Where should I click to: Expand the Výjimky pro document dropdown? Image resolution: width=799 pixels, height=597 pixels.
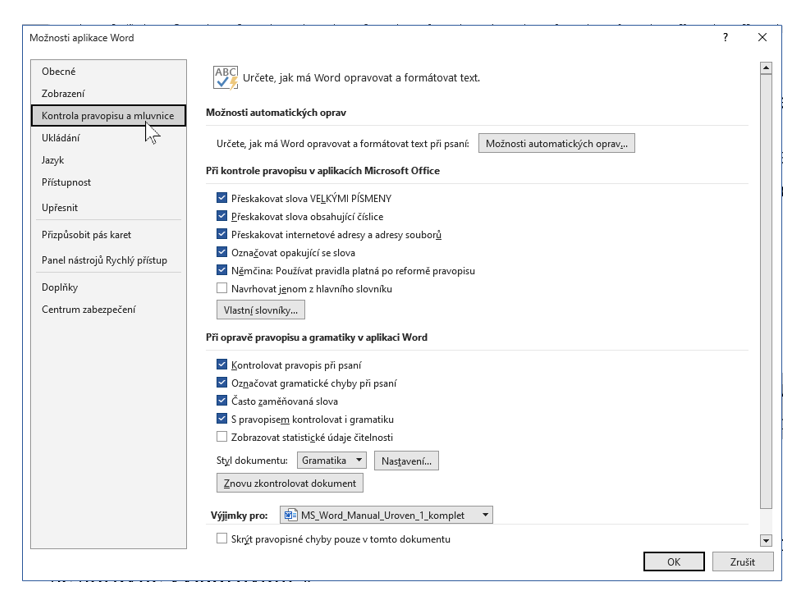pos(486,515)
